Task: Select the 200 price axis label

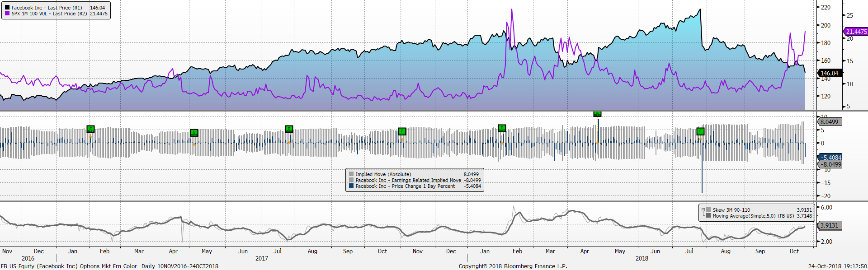Action: [x=826, y=25]
